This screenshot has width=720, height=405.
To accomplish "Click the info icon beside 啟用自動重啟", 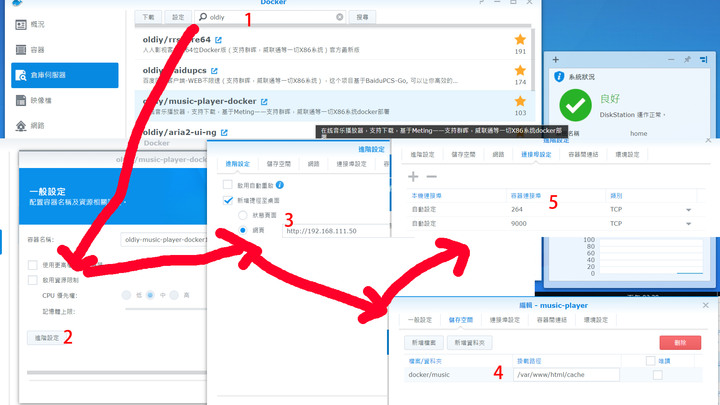I will tap(280, 185).
